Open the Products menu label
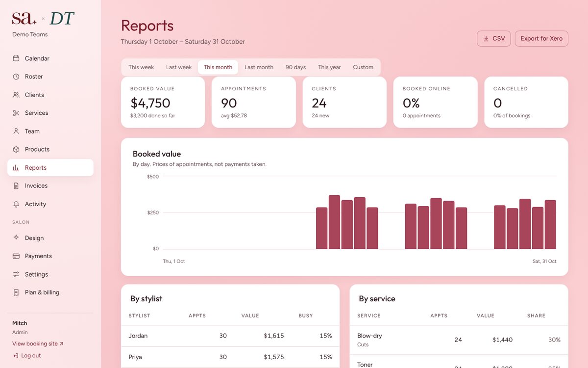Image resolution: width=588 pixels, height=368 pixels. [x=37, y=149]
